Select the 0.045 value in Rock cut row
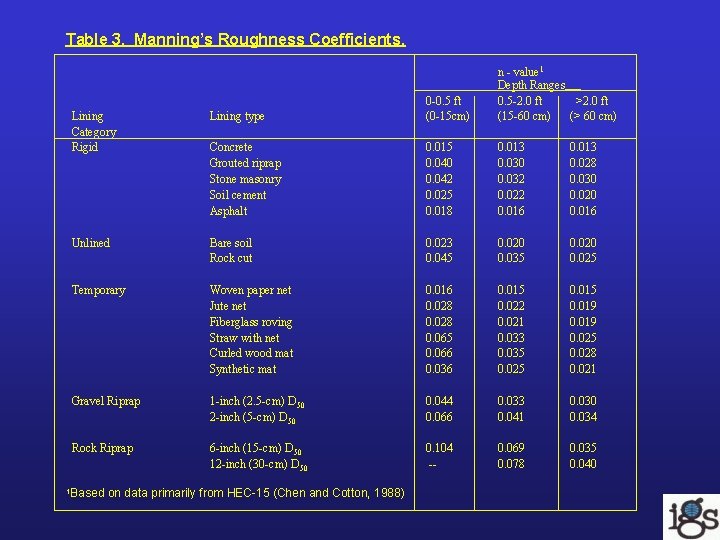 click(x=439, y=258)
